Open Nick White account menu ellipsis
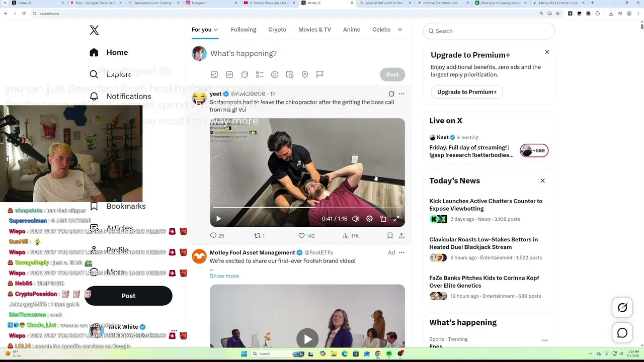Screen dimensions: 644x362 (x=174, y=331)
